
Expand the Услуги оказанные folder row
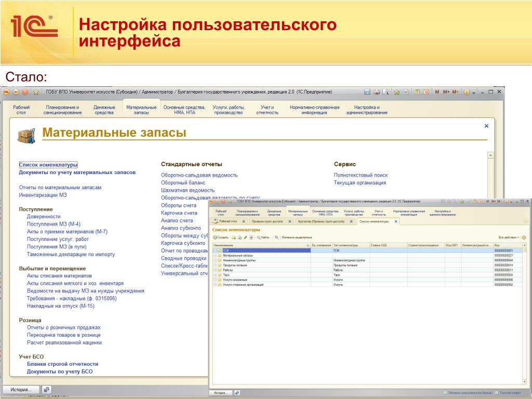(215, 280)
